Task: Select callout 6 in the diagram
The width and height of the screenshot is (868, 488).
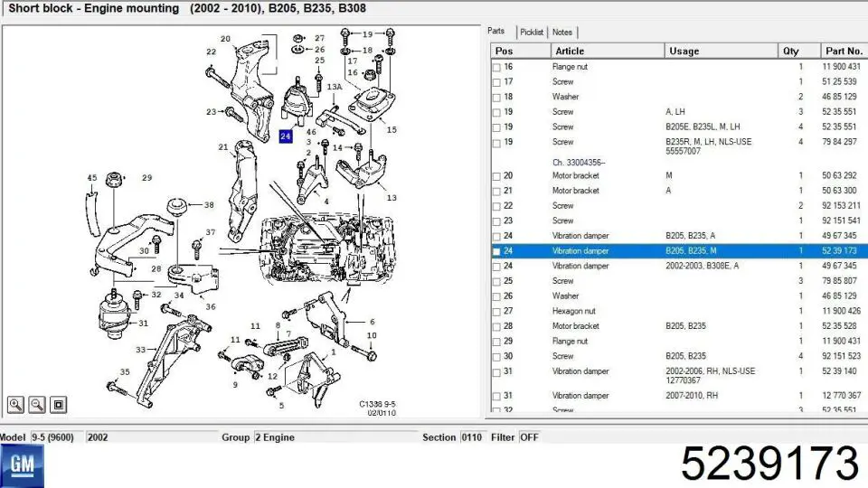Action: [372, 322]
